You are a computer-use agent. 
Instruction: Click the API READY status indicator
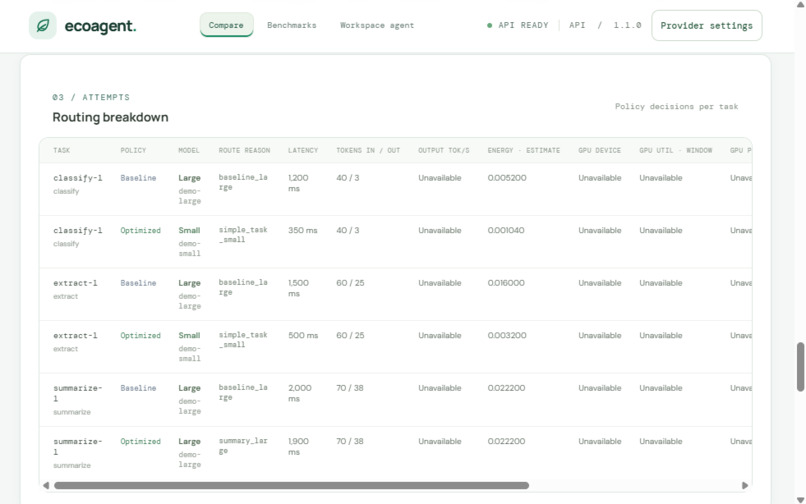coord(518,25)
